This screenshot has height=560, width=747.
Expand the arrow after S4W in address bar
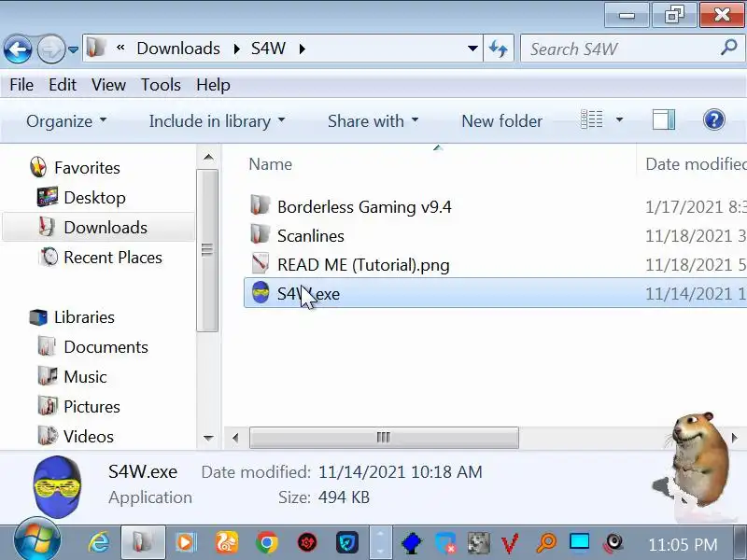(x=302, y=49)
